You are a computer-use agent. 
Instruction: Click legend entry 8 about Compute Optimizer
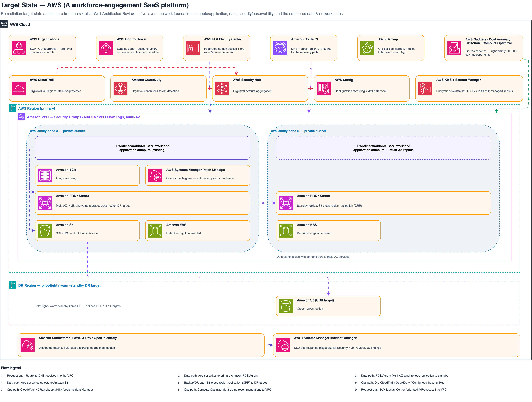(x=225, y=390)
